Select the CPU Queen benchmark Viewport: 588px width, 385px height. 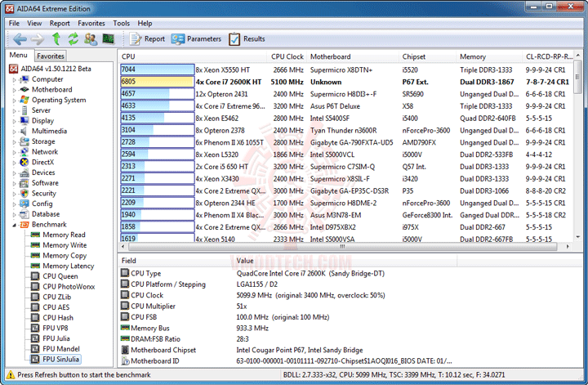tap(60, 276)
